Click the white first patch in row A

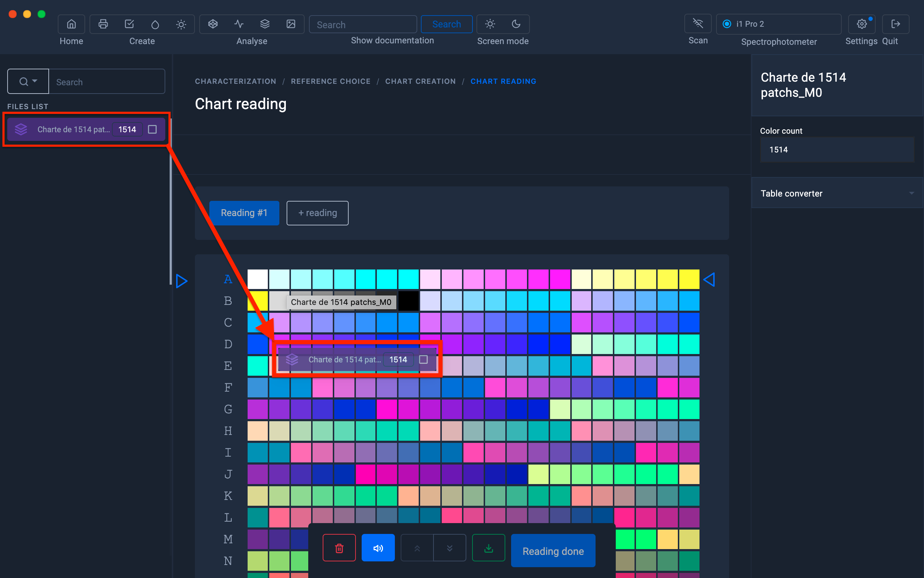pos(257,280)
